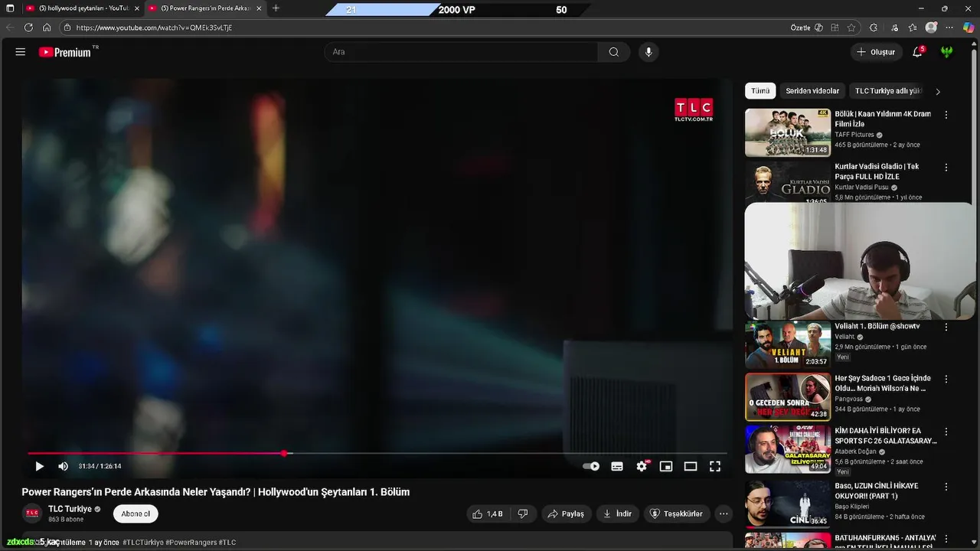Click the search magnifier button
This screenshot has width=980, height=551.
click(614, 52)
